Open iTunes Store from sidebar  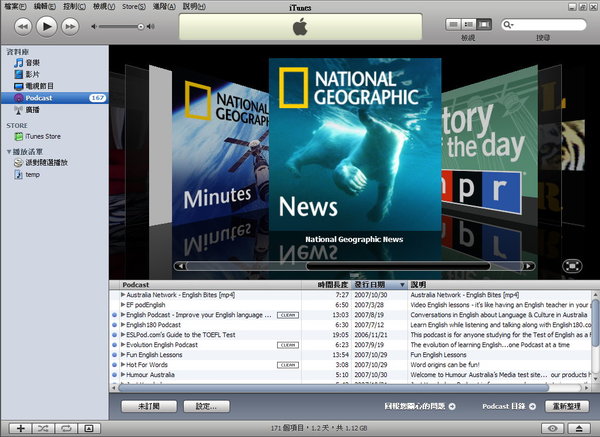38,136
